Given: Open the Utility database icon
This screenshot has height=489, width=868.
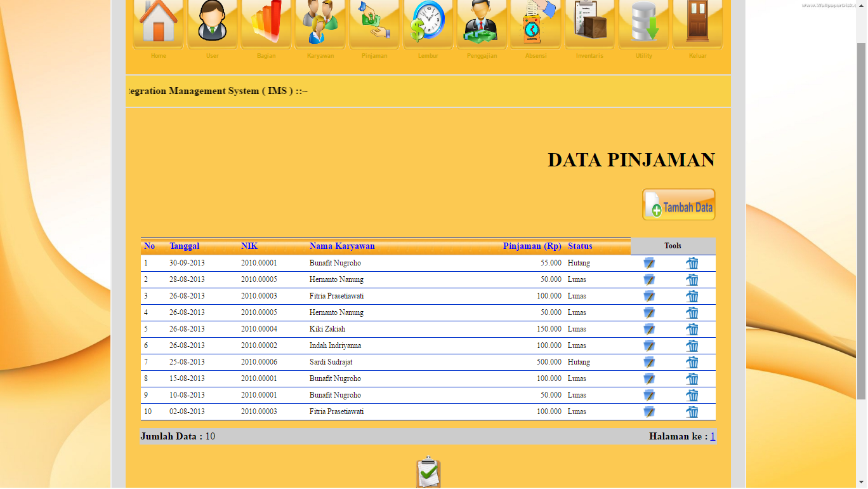Looking at the screenshot, I should (643, 24).
